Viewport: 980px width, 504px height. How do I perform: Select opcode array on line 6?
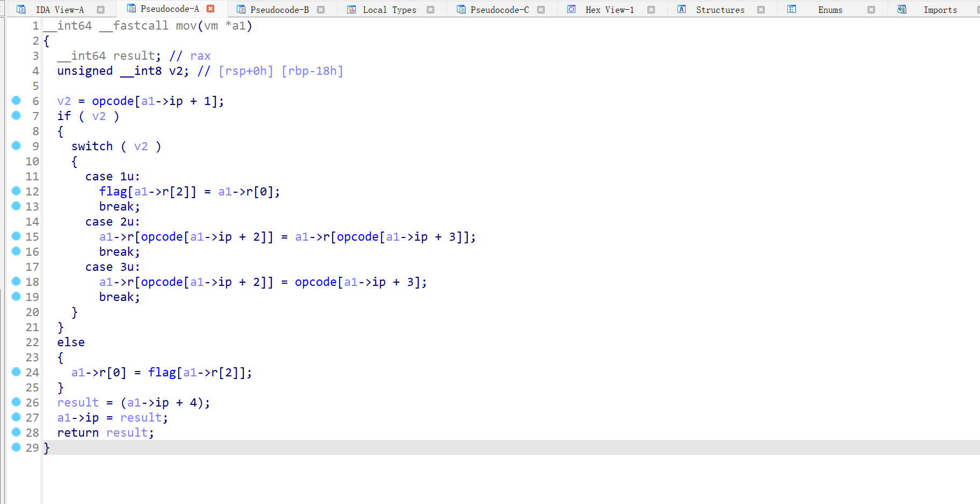click(112, 101)
